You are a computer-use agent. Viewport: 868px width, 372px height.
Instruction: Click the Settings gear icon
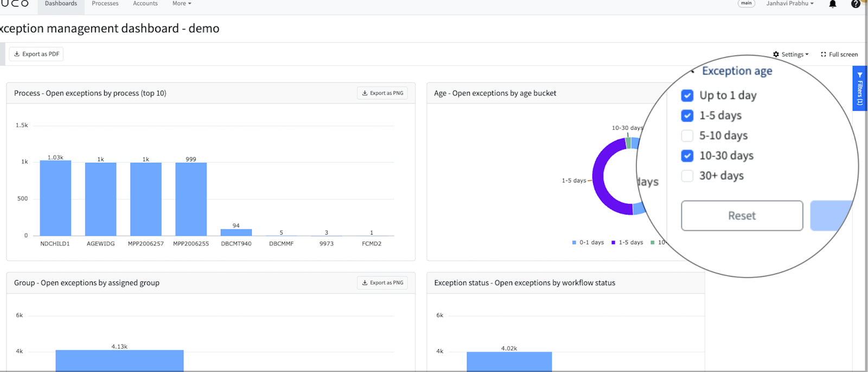pyautogui.click(x=776, y=54)
